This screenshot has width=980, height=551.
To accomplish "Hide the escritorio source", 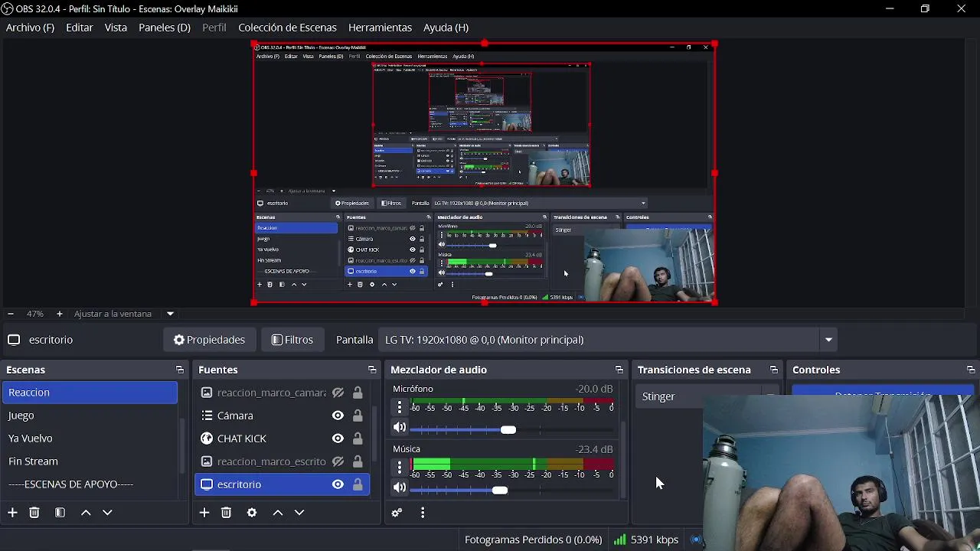I will (338, 484).
